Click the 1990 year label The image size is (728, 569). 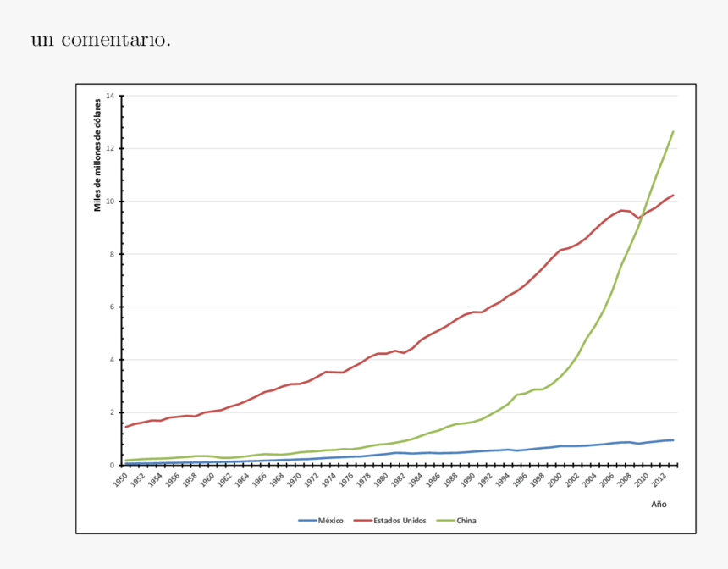click(469, 480)
